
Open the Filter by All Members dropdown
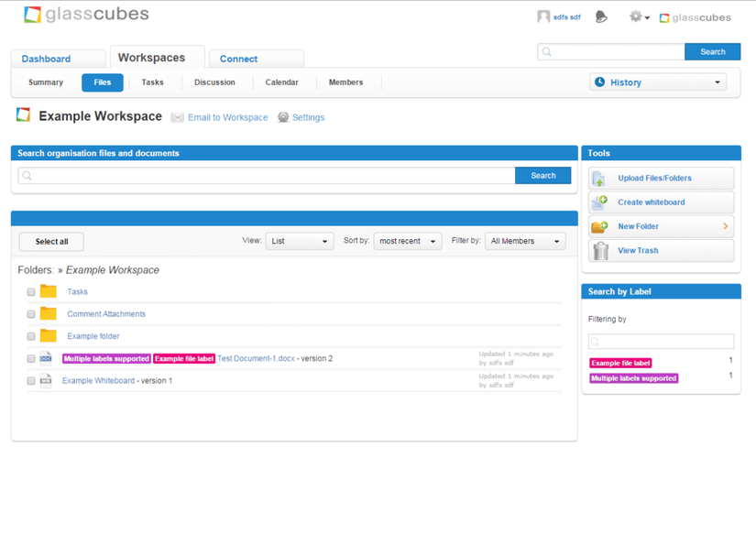524,241
